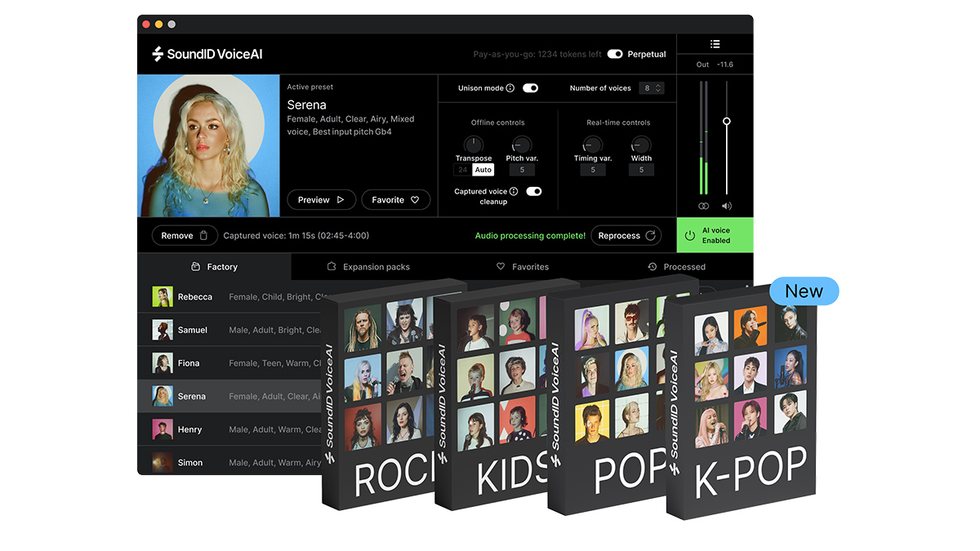Viewport: 980px width, 551px height.
Task: Click the Pitch var. knob
Action: [x=522, y=145]
